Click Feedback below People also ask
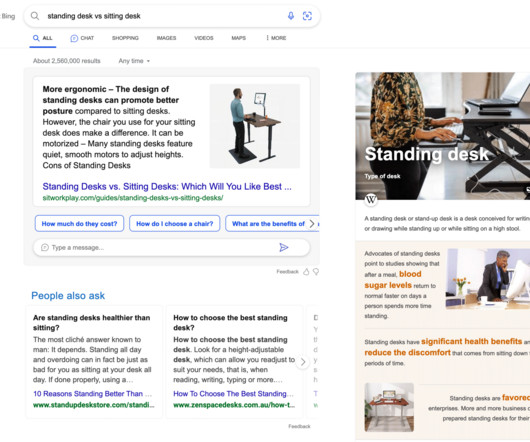The width and height of the screenshot is (530, 442). click(299, 426)
